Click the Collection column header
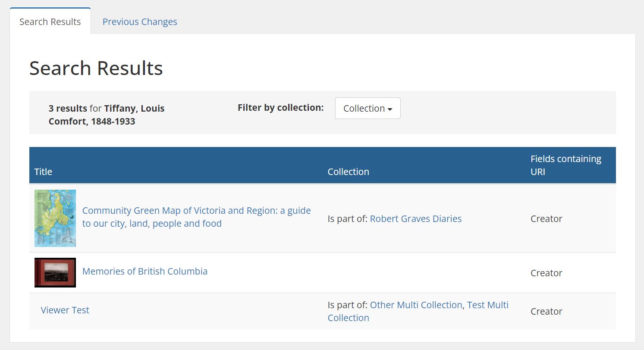 tap(348, 172)
